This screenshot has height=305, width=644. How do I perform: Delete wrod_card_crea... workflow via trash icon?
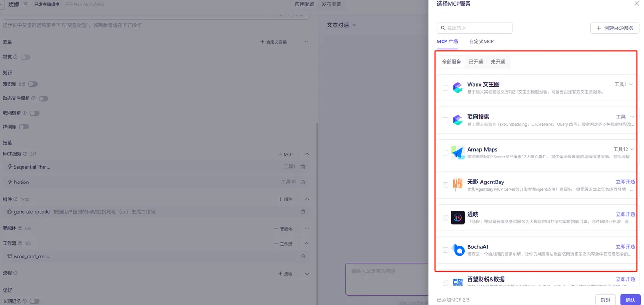click(303, 256)
